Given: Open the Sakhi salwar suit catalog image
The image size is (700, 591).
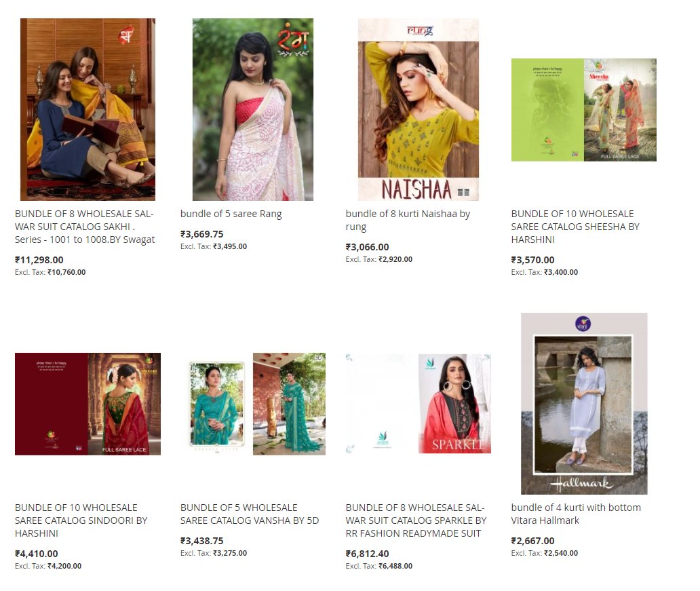Looking at the screenshot, I should [87, 109].
